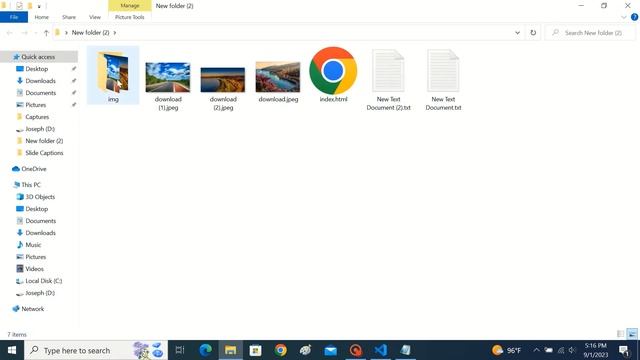640x360 pixels.
Task: Open volume control in system tray
Action: 572,350
